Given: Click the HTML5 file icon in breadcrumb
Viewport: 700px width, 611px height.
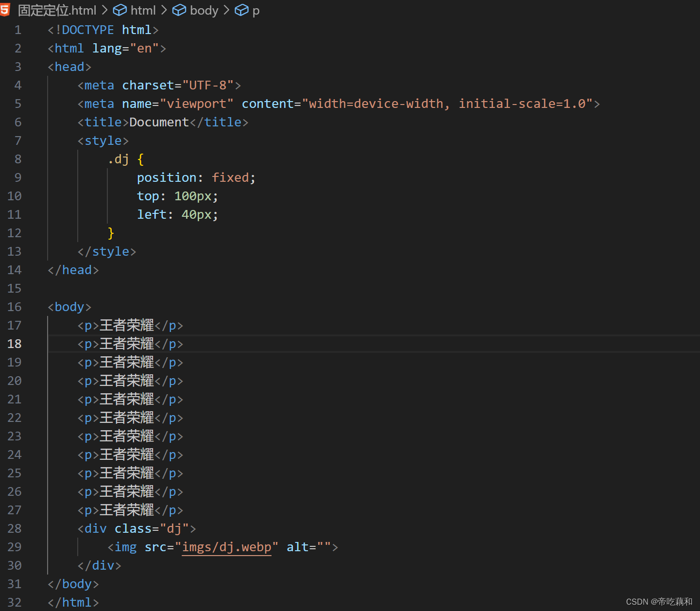Looking at the screenshot, I should pos(6,9).
